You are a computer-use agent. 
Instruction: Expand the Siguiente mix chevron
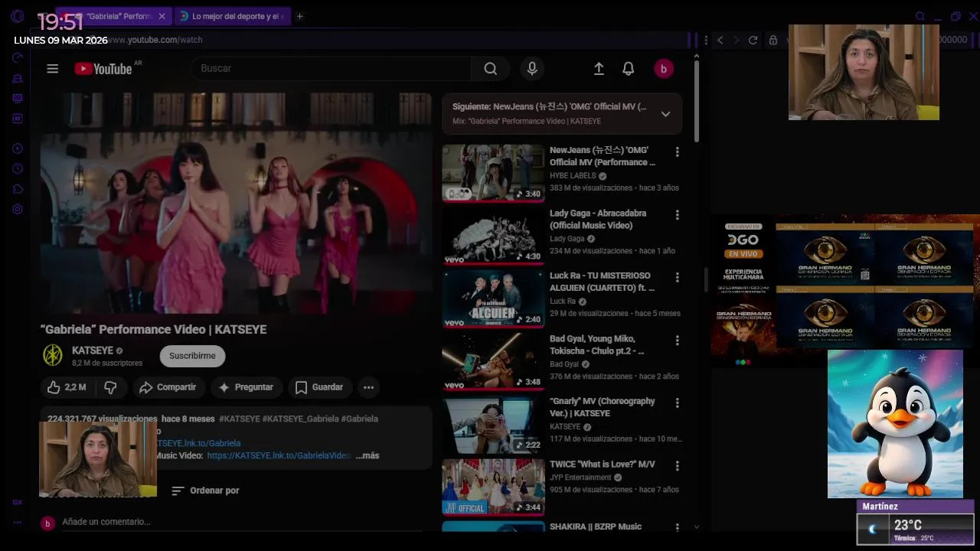pos(665,114)
